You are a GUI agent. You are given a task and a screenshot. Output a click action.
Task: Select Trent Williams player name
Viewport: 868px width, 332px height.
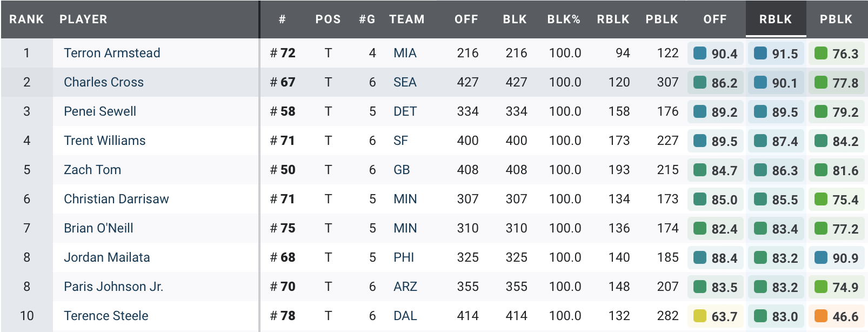coord(105,141)
